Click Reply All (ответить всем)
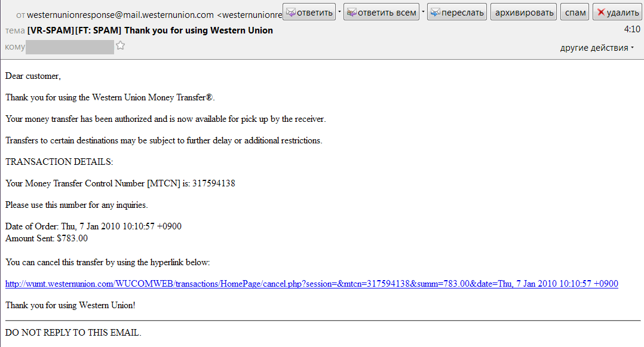Viewport: 644px width, 347px height. 381,12
